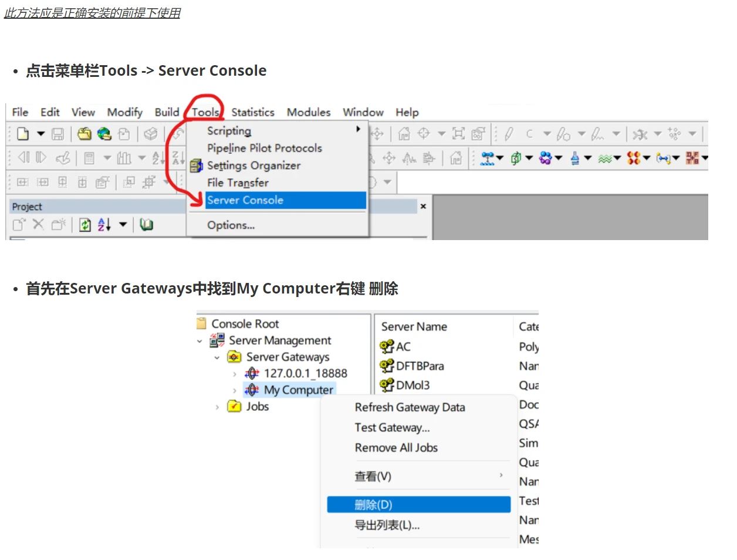
Task: Collapse the Server Management tree node
Action: click(x=200, y=341)
